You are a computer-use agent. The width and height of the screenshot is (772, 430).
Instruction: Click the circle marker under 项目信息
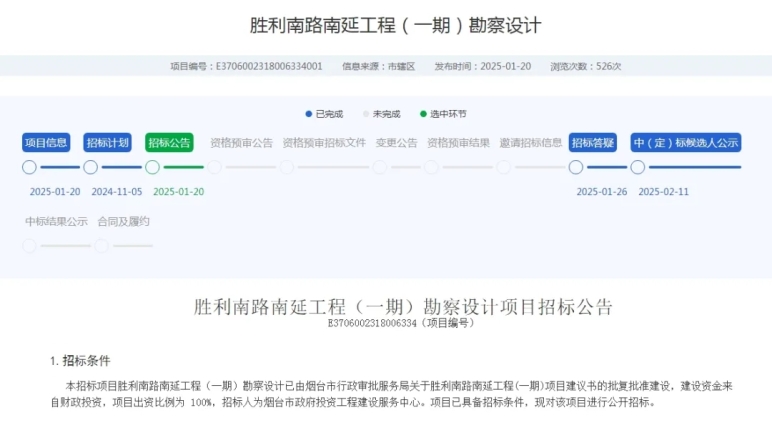click(x=29, y=167)
